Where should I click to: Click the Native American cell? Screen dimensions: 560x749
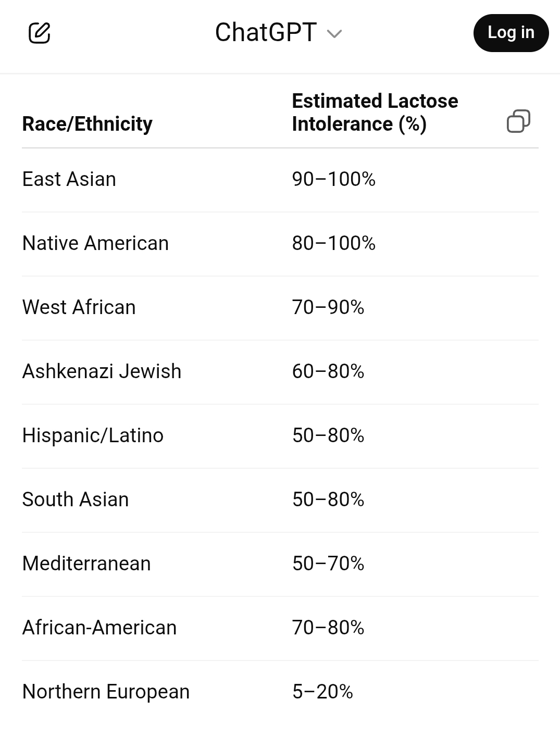(x=95, y=243)
